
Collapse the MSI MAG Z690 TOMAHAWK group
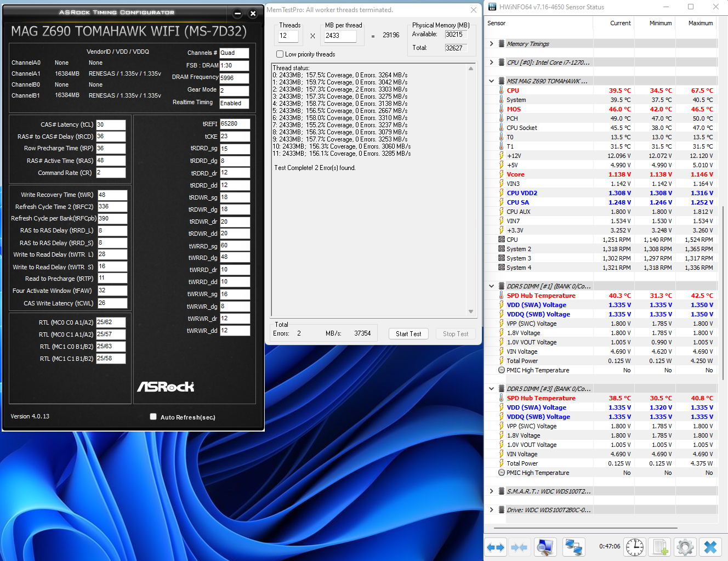click(x=492, y=81)
